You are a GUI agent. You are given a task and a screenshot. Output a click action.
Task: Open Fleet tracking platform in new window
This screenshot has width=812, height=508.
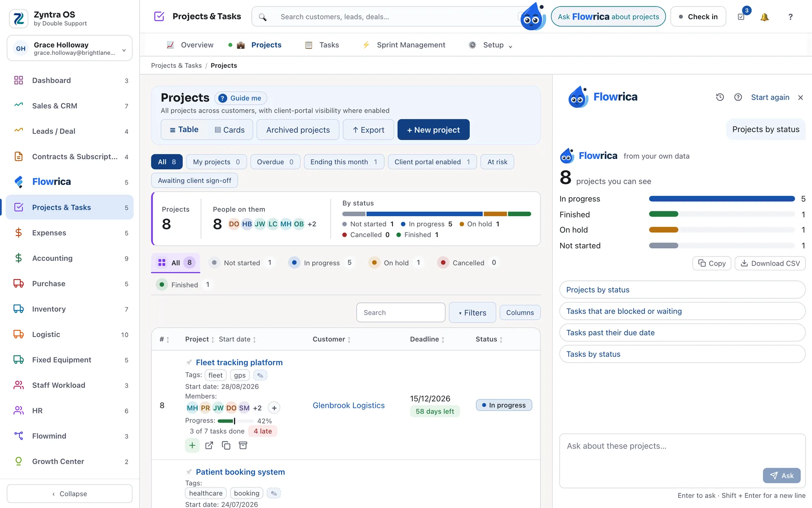coord(209,445)
